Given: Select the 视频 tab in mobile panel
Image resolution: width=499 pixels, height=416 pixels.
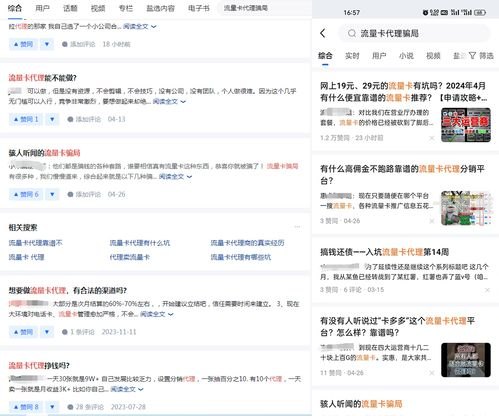Looking at the screenshot, I should [x=433, y=56].
